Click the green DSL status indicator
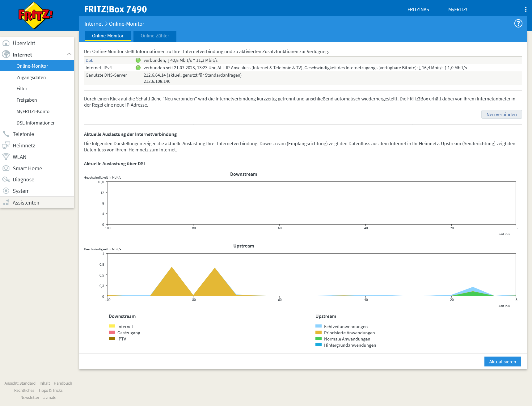This screenshot has width=532, height=406. click(x=138, y=60)
